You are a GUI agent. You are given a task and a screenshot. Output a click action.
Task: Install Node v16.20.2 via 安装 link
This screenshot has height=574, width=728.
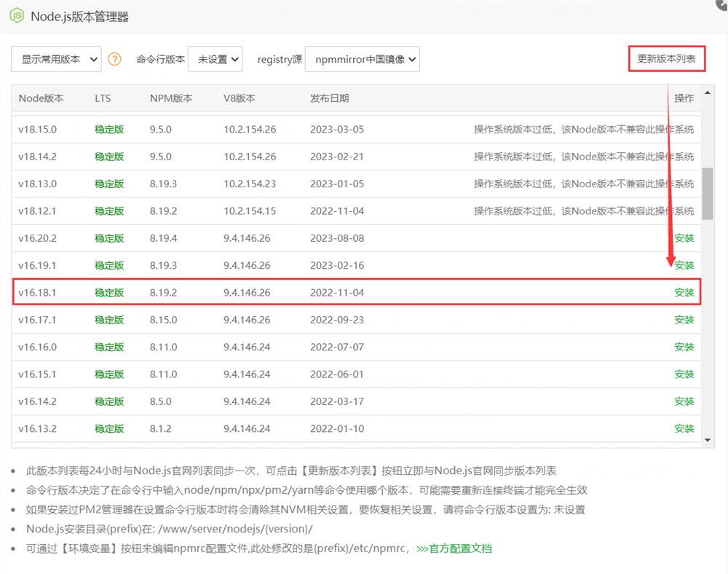pyautogui.click(x=684, y=238)
